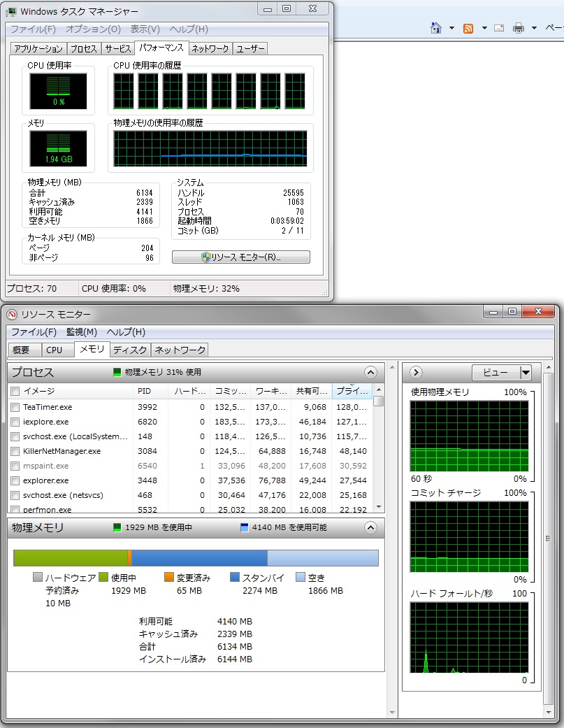Switch to サービス tab
This screenshot has height=728, width=564.
coord(118,49)
